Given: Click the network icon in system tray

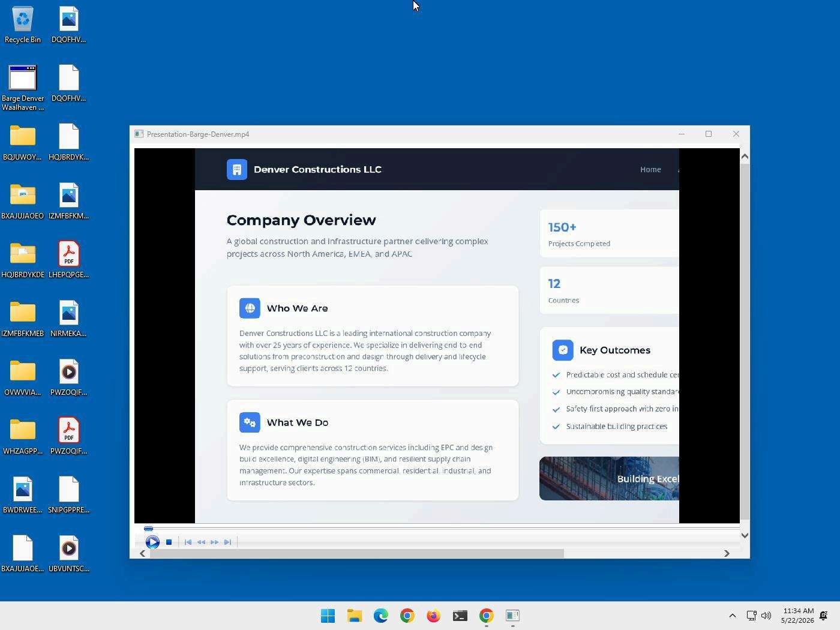Looking at the screenshot, I should click(751, 616).
